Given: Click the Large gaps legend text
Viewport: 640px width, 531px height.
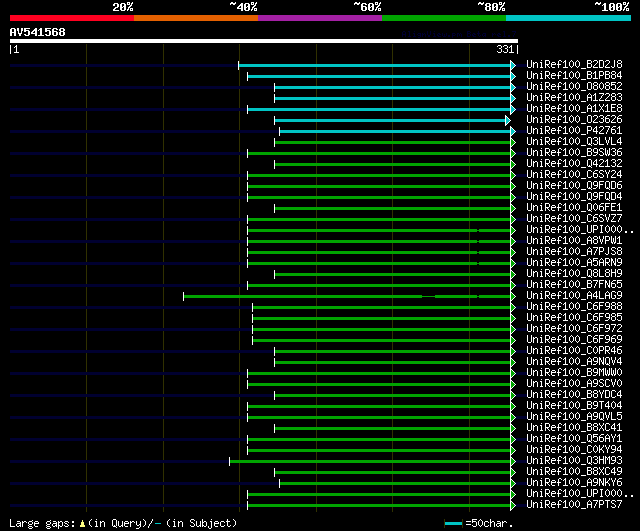Looking at the screenshot, I should (x=42, y=524).
